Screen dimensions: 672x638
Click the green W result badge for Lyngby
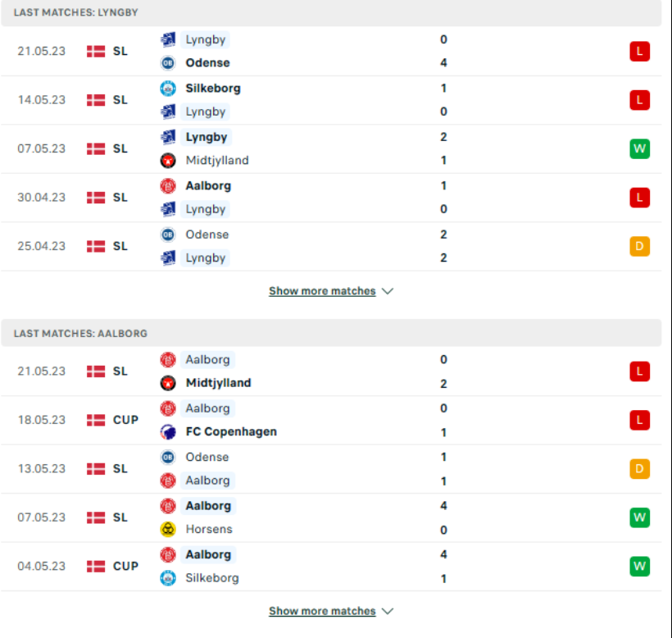(639, 148)
